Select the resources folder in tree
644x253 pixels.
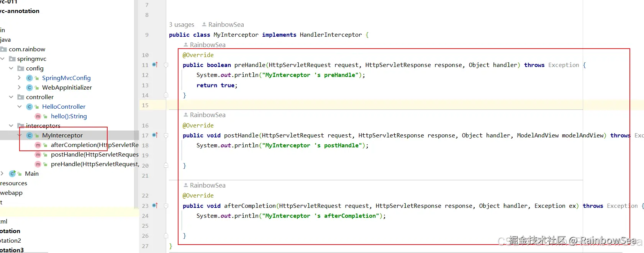(x=14, y=183)
